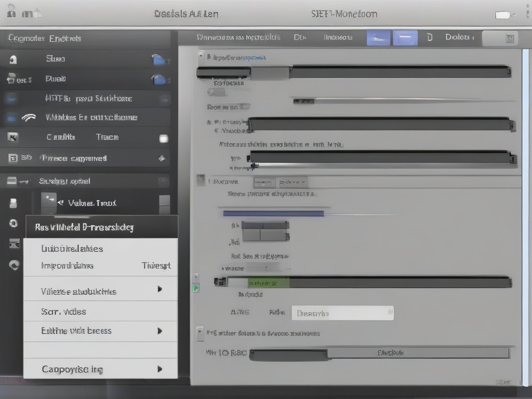532x399 pixels.
Task: Click the black square icon left of Tracks row
Action: 12,137
